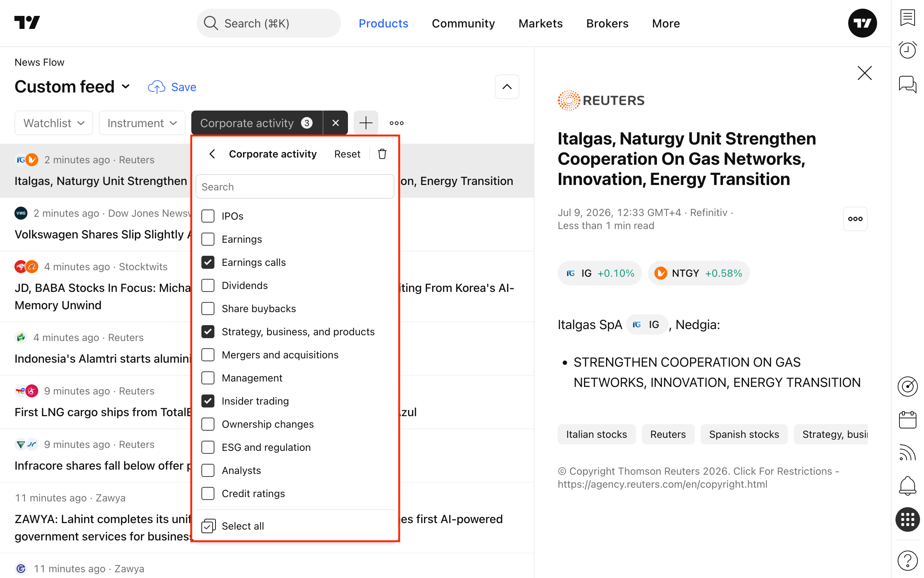924x578 pixels.
Task: Add a new filter with plus button
Action: [366, 123]
